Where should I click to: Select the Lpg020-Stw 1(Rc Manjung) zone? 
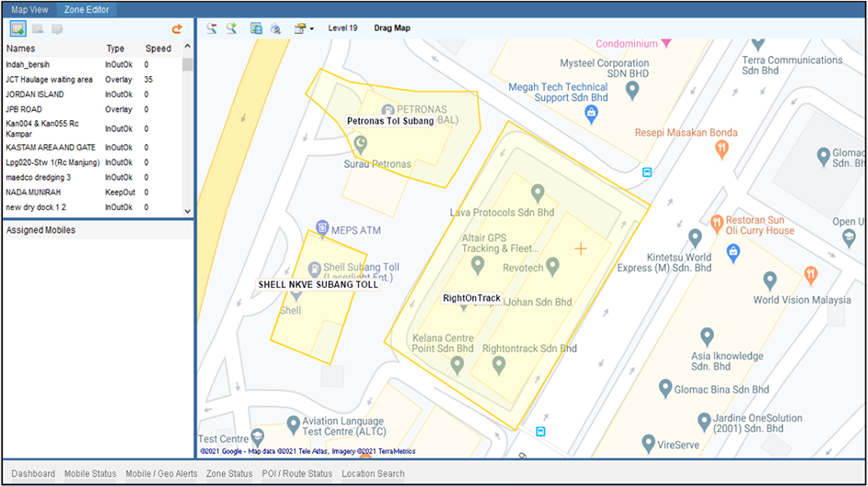pos(93,162)
